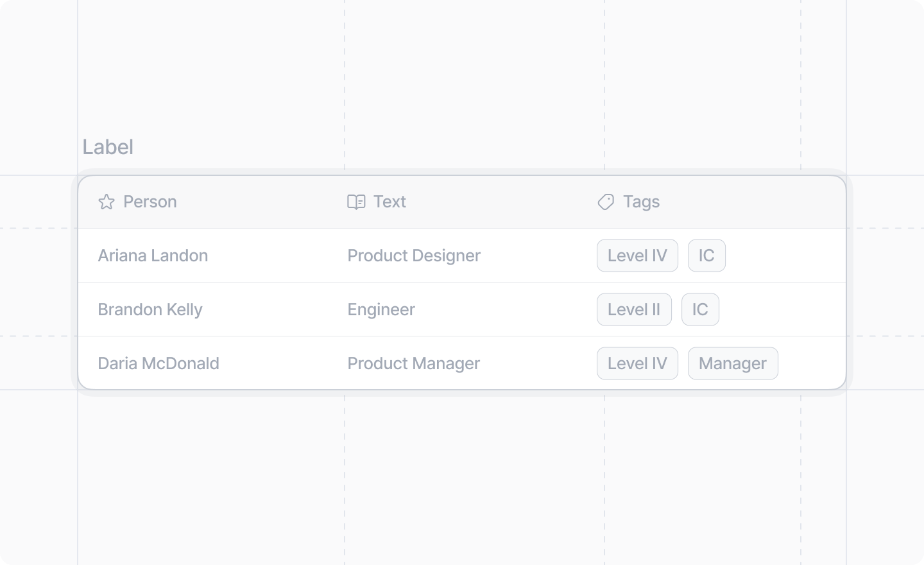This screenshot has width=924, height=565.
Task: Choose the Product Manager text cell
Action: tap(413, 363)
